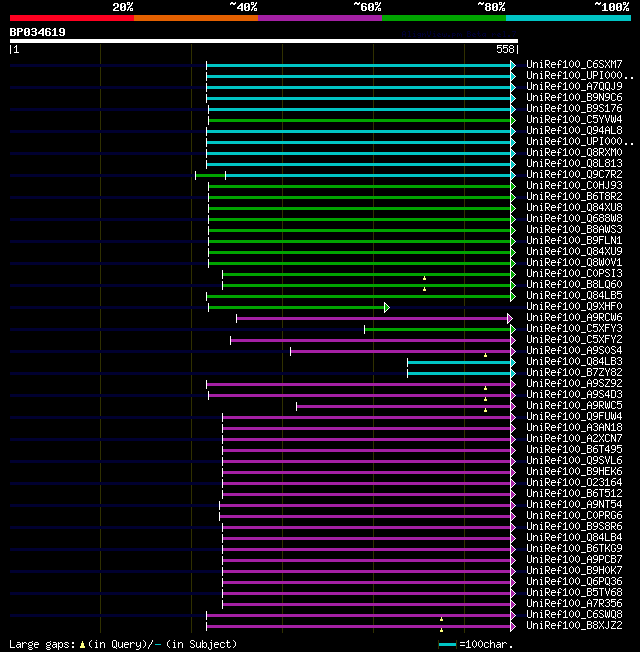Select label UniRef100_Q84XU8
Image resolution: width=640 pixels, height=652 pixels.
click(x=574, y=207)
